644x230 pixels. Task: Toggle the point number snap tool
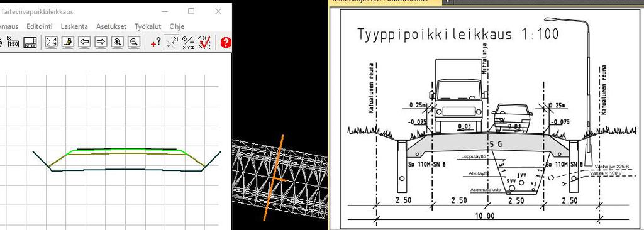pos(172,42)
